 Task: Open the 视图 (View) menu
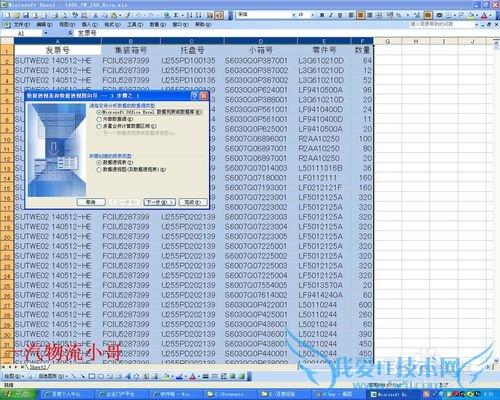67,25
